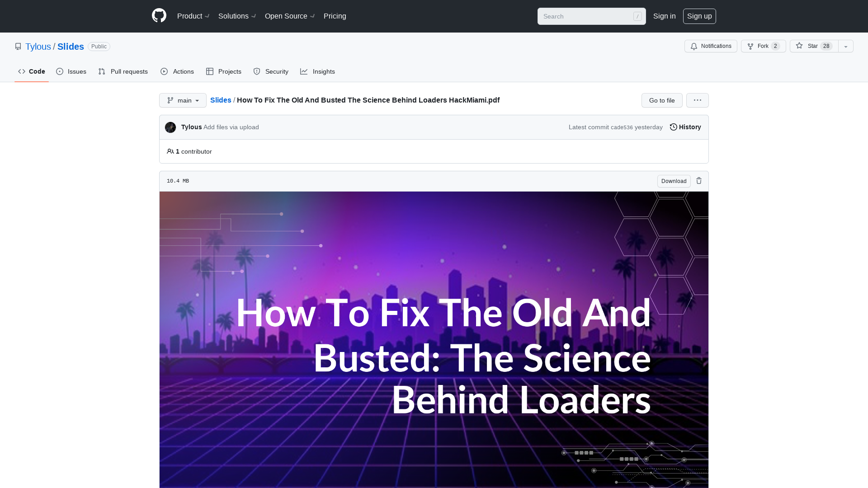
Task: Expand the main branch dropdown
Action: click(x=183, y=100)
